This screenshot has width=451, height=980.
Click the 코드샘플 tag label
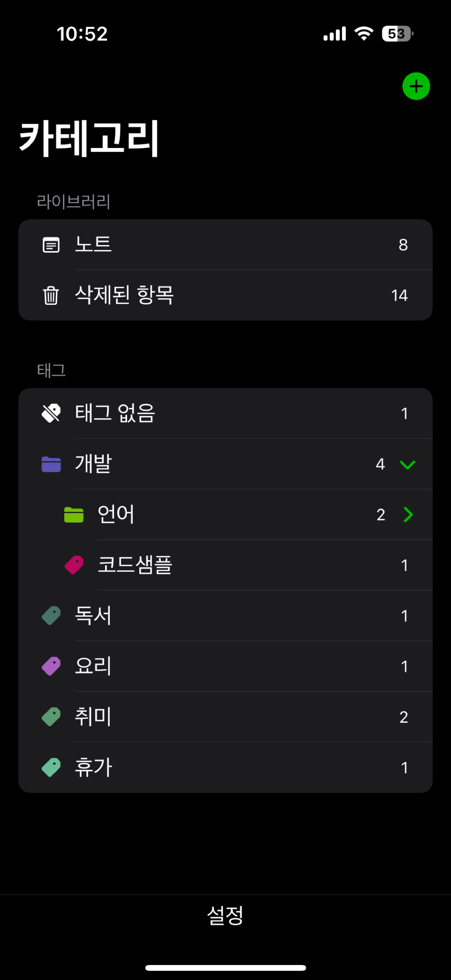[x=135, y=565]
